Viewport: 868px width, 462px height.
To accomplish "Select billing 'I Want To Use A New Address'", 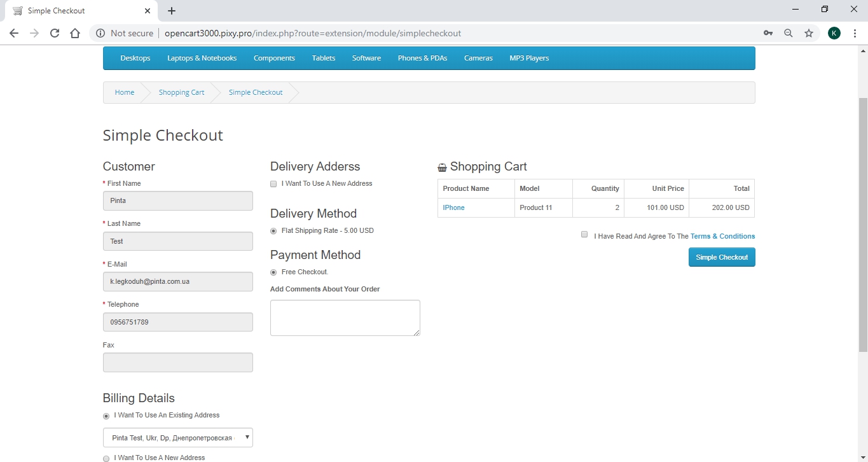I will point(106,458).
